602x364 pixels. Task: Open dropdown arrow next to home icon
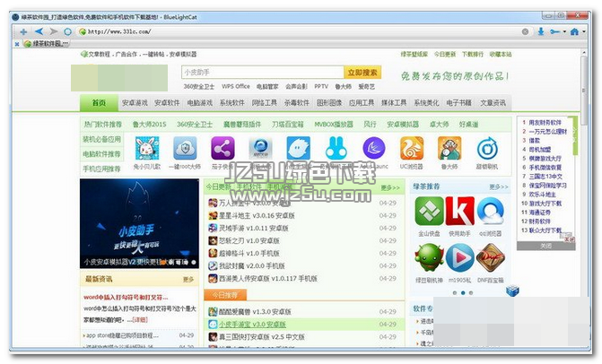click(584, 32)
